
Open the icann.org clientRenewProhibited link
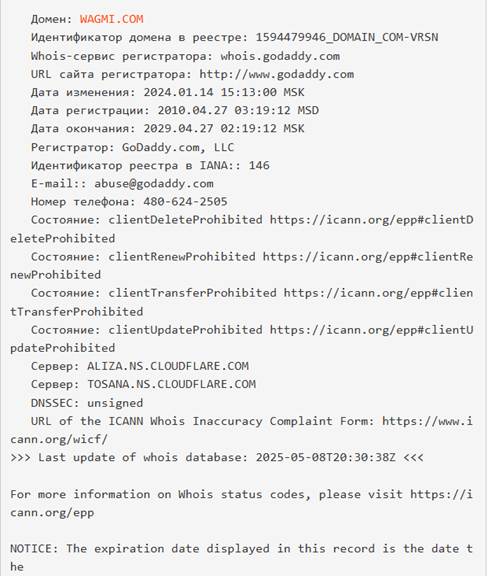click(368, 257)
